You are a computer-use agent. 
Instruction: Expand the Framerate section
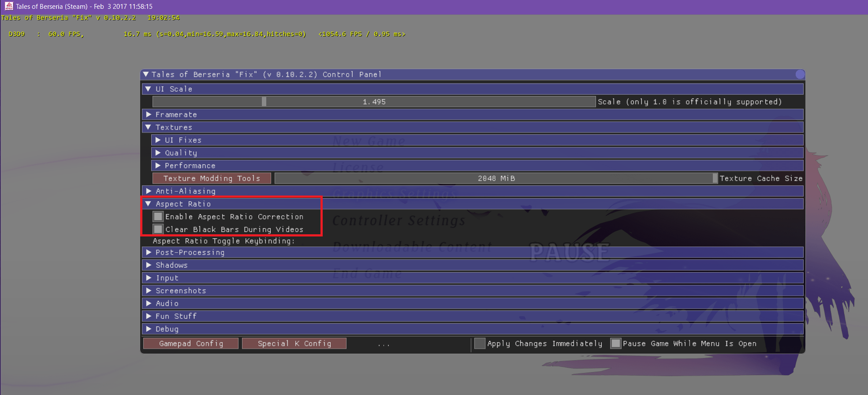[473, 114]
